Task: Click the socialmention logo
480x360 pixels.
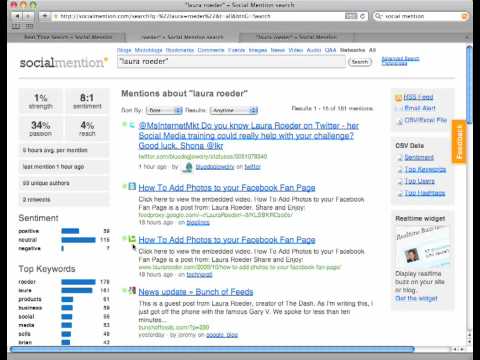Action: 64,62
